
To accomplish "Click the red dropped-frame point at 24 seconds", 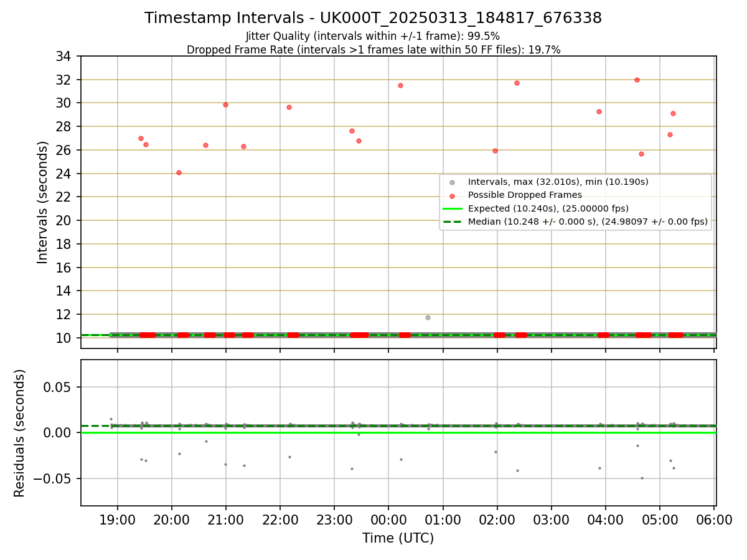I will coord(179,172).
